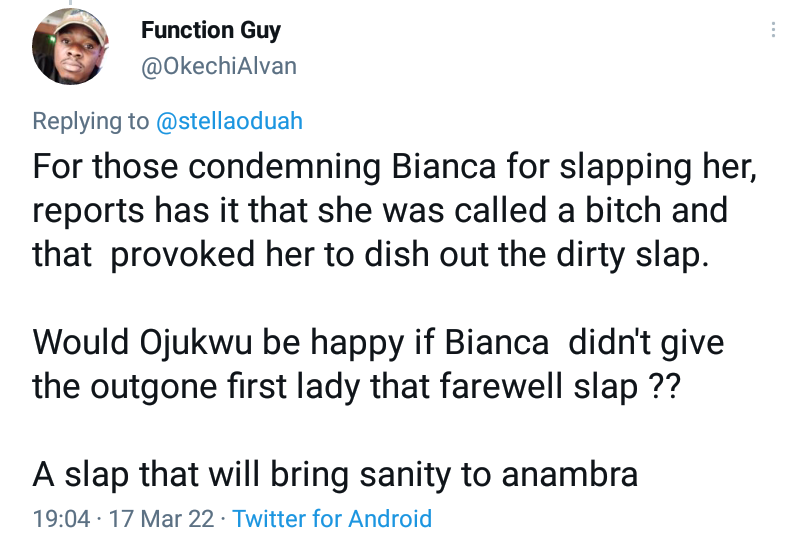Open the three-dot more options menu
This screenshot has height=550, width=800.
(x=773, y=30)
